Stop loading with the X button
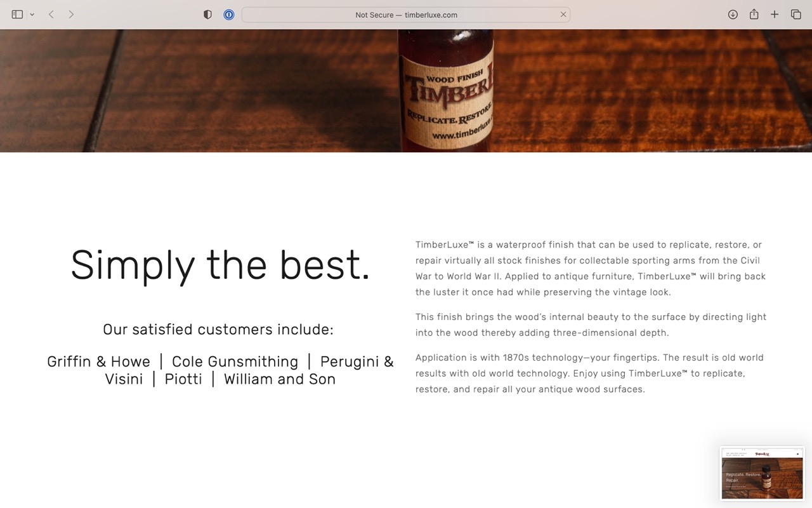Image resolution: width=812 pixels, height=508 pixels. (563, 15)
